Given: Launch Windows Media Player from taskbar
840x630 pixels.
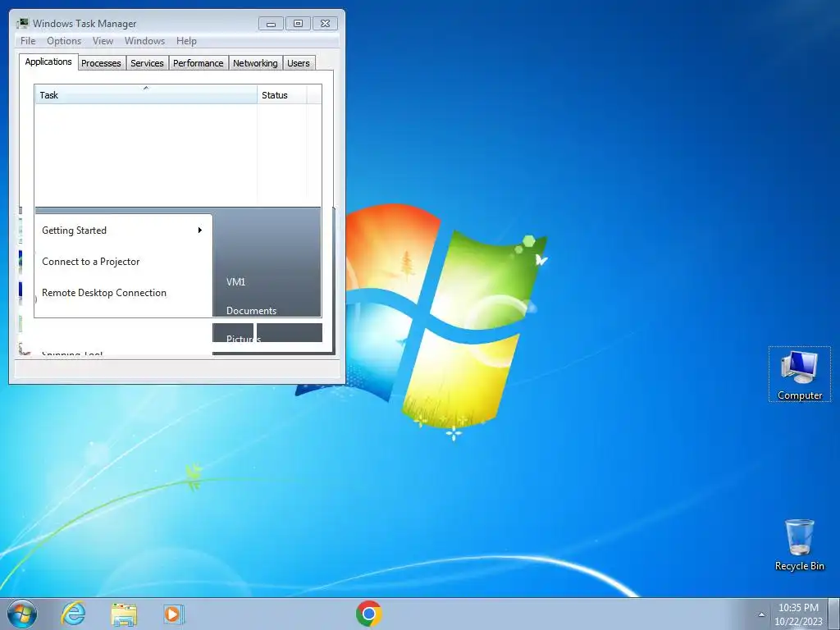Looking at the screenshot, I should [173, 614].
